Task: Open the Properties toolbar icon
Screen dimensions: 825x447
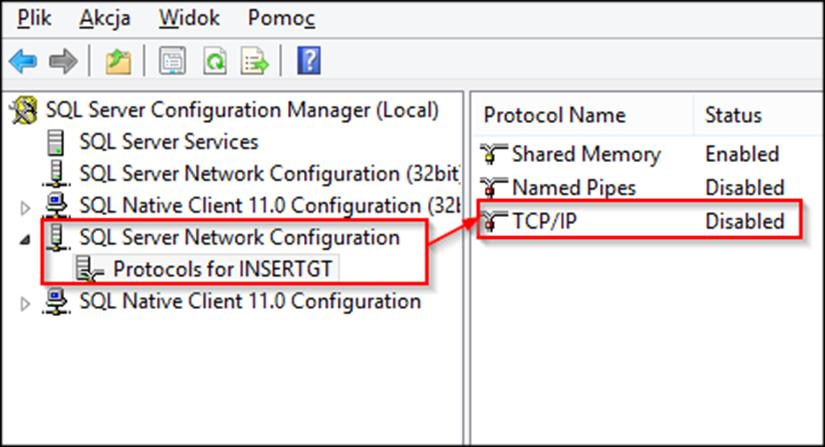Action: point(173,61)
